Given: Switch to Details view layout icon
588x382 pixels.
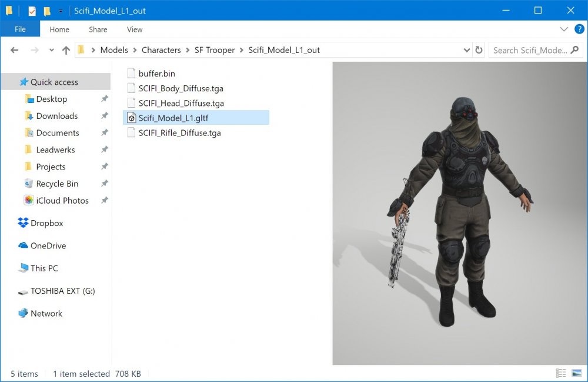Looking at the screenshot, I should pos(561,373).
